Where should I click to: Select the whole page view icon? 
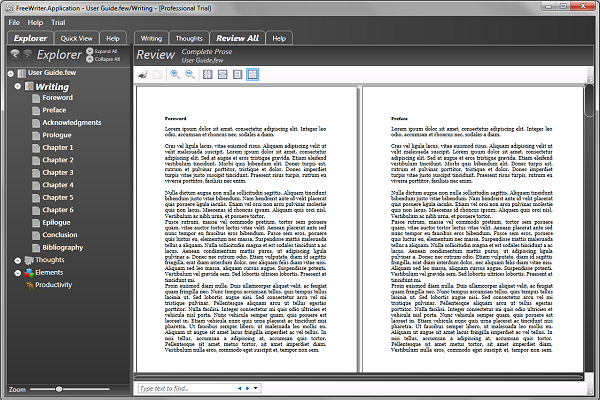click(x=237, y=74)
